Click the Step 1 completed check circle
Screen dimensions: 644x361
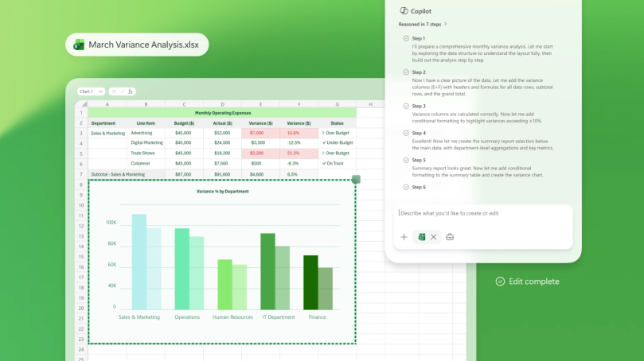(406, 38)
